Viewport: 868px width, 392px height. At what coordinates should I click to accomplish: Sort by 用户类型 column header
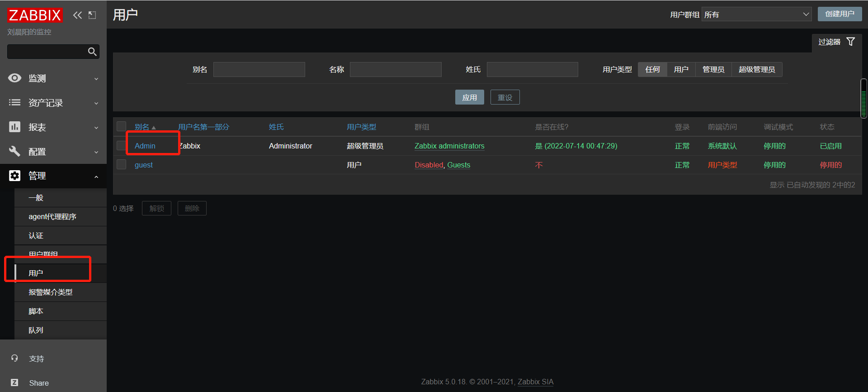point(361,127)
